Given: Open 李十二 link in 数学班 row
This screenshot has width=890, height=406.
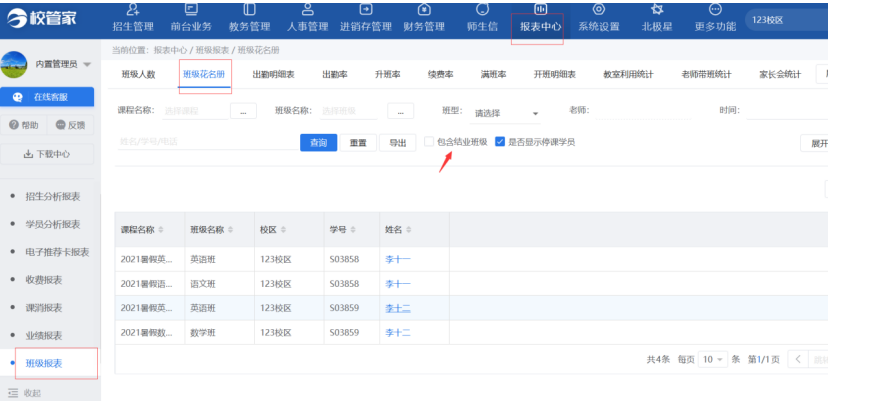Looking at the screenshot, I should click(398, 333).
